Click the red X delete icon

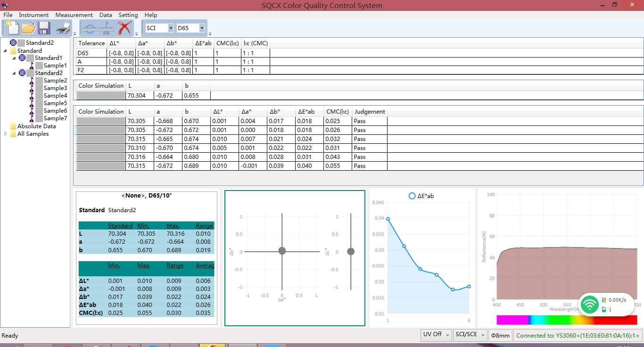[124, 28]
